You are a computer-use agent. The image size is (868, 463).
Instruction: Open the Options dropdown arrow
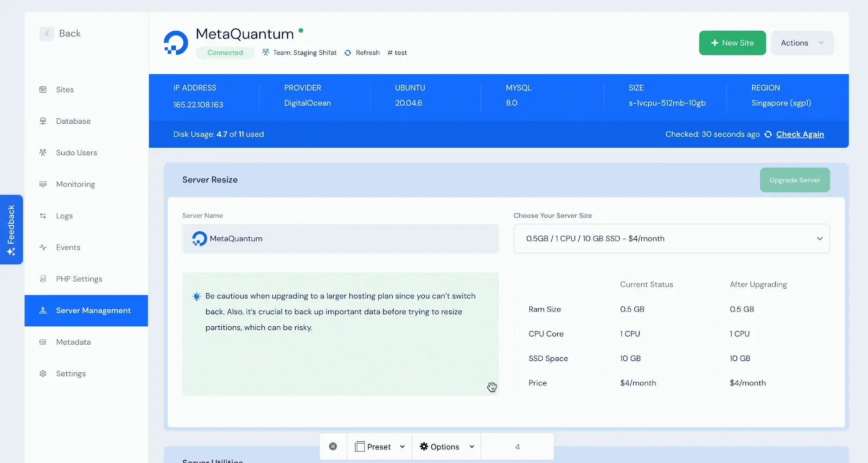click(472, 447)
